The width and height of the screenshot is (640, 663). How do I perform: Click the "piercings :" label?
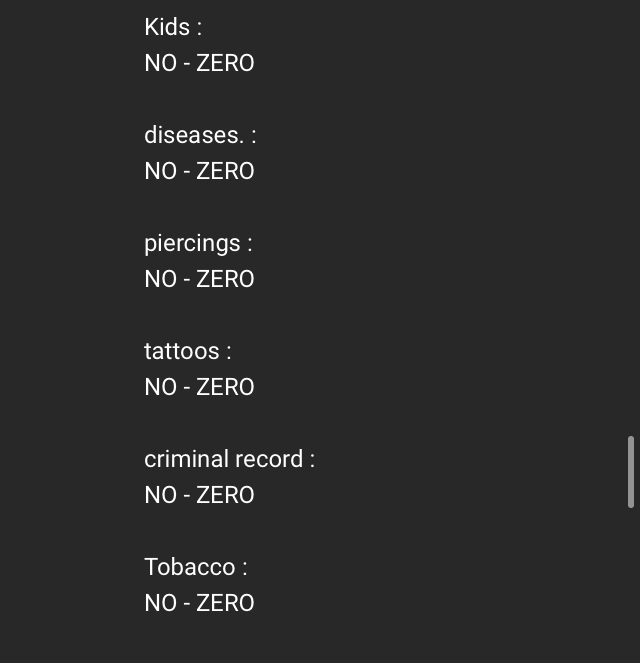tap(197, 244)
